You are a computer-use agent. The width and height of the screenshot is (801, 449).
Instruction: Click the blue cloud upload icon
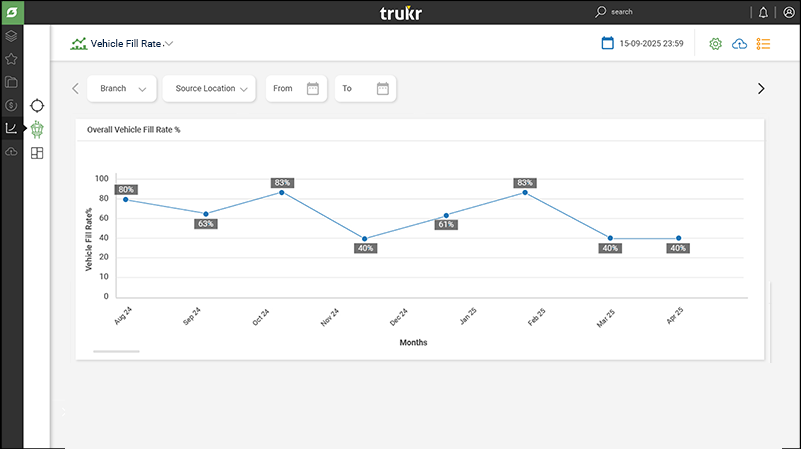click(x=740, y=44)
